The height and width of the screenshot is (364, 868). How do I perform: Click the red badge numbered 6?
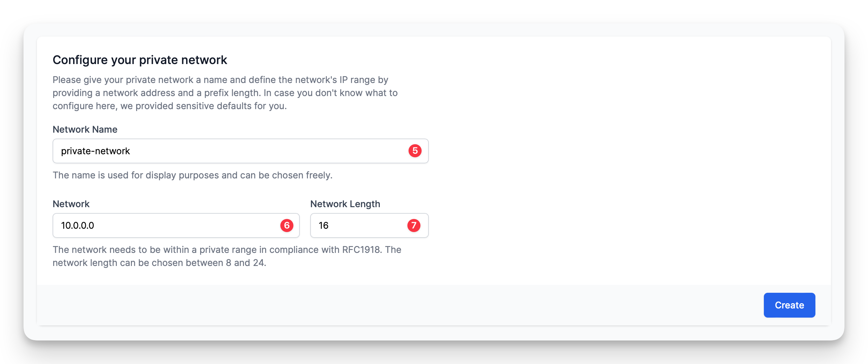287,225
